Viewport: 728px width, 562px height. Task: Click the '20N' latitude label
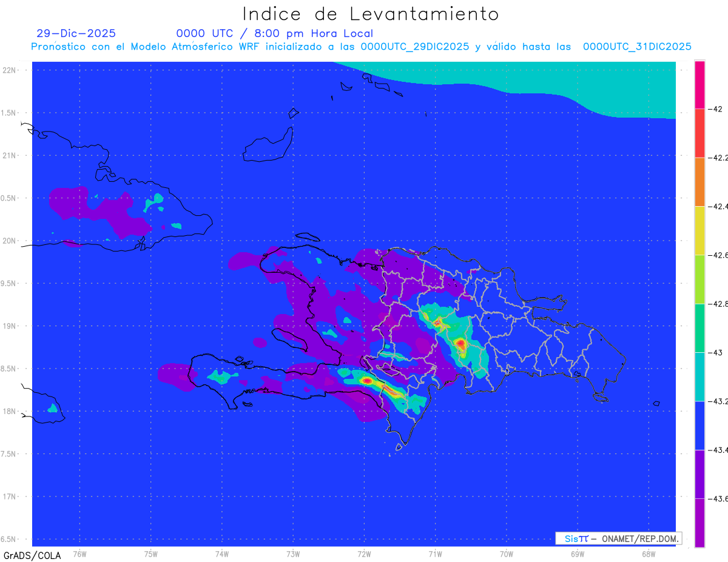(10, 241)
